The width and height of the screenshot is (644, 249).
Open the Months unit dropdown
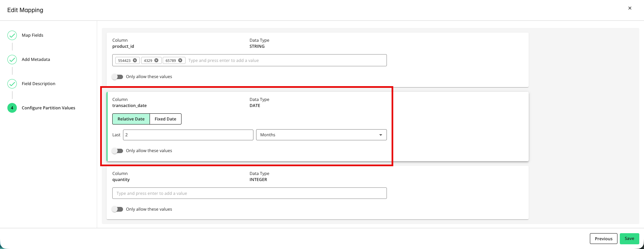coord(321,135)
